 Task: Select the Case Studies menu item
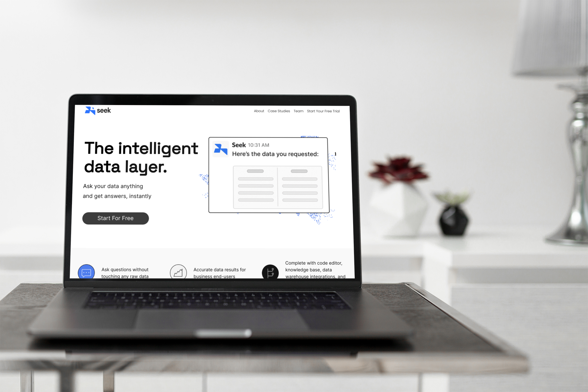point(278,111)
